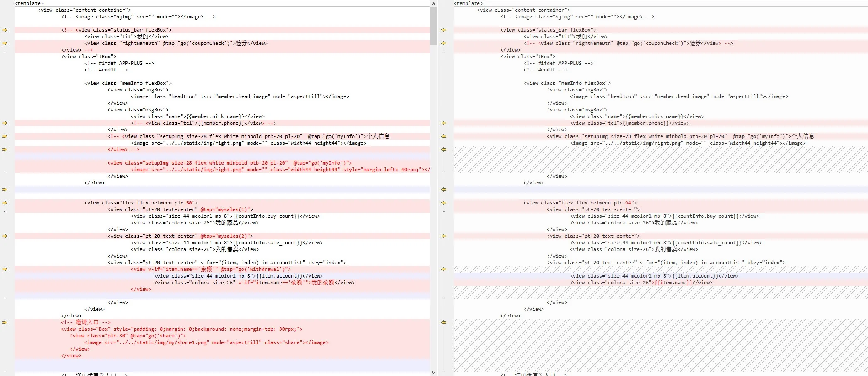Copy right pane's member.phone tel line to left
Screen dimensions: 868x376
(x=444, y=123)
